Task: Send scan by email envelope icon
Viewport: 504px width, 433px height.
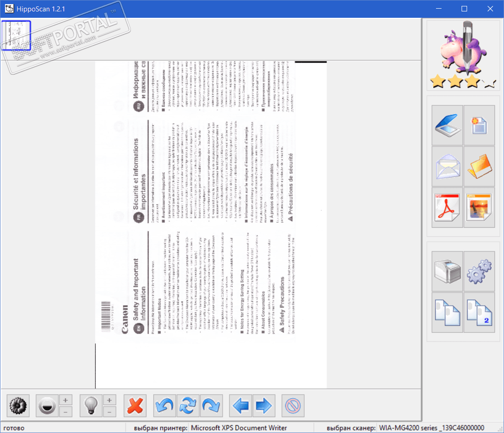Action: point(447,166)
